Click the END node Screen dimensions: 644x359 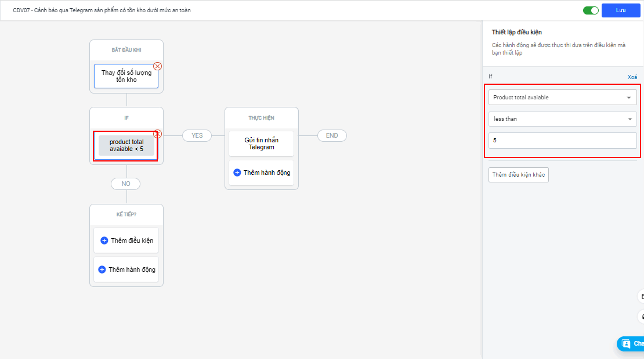332,135
